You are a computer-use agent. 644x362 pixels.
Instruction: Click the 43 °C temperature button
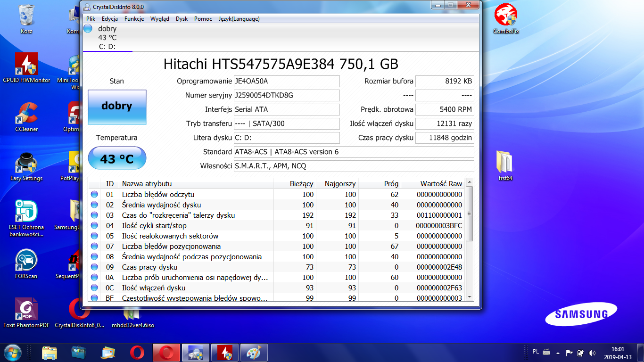(x=117, y=158)
